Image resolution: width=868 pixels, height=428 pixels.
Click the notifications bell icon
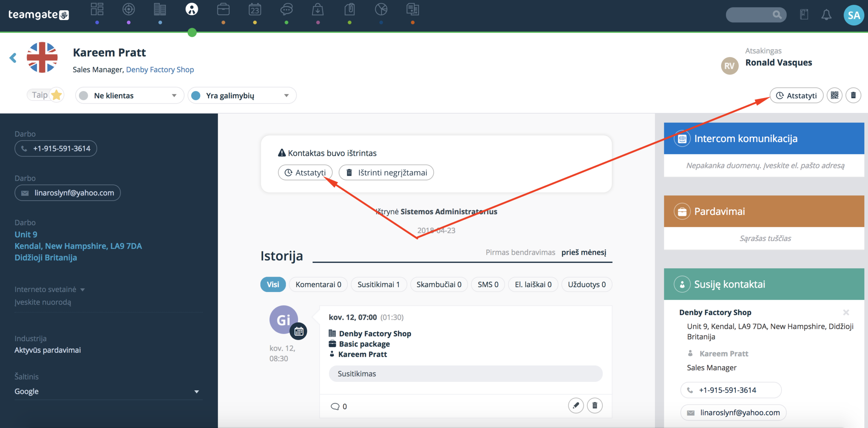click(826, 15)
